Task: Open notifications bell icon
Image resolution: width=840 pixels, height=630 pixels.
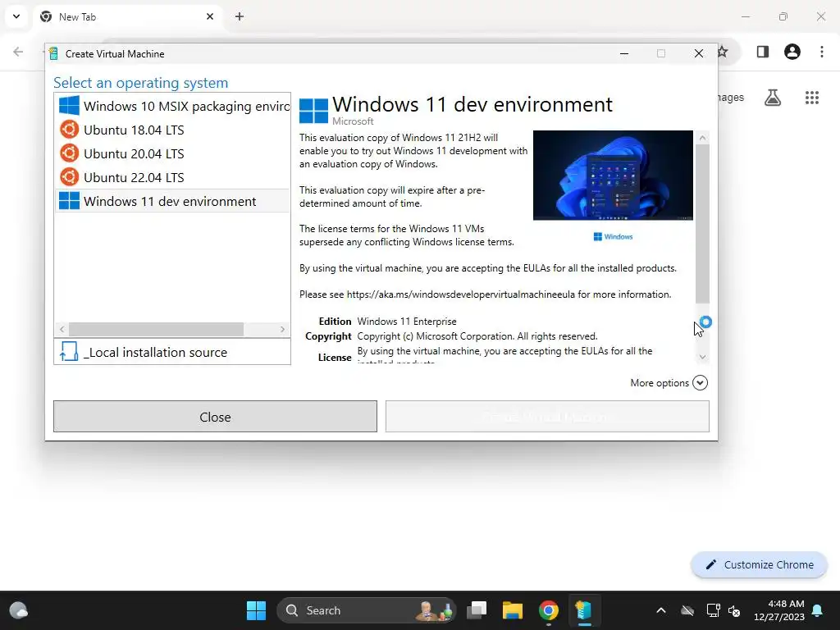Action: 818,610
